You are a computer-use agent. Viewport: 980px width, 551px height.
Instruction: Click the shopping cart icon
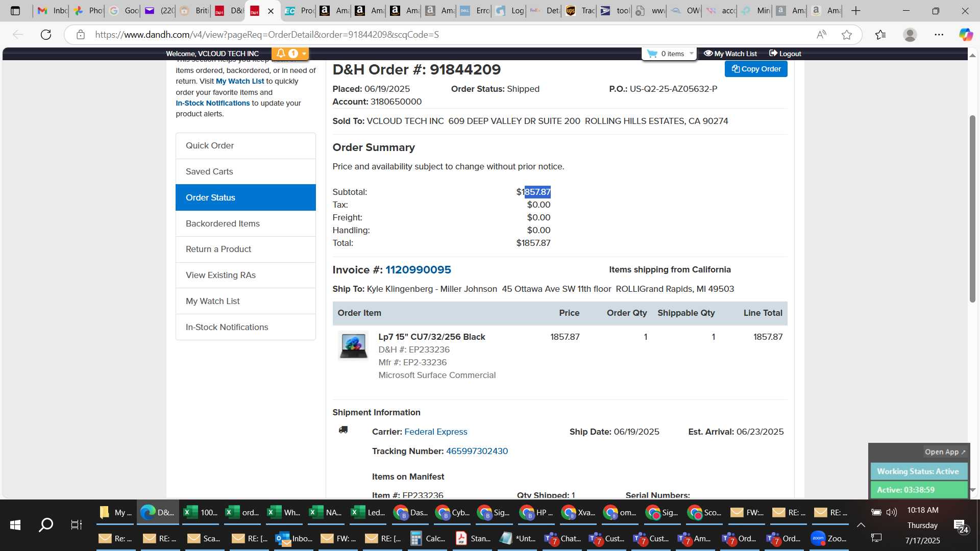tap(652, 54)
